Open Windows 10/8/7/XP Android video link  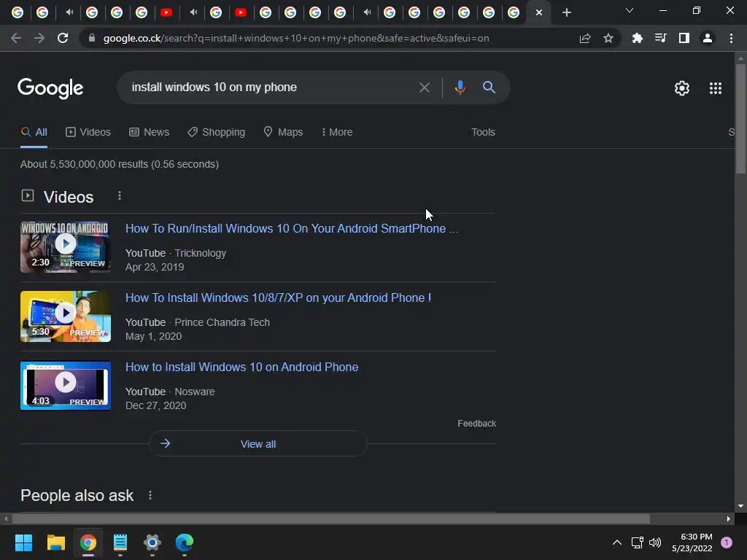point(278,297)
